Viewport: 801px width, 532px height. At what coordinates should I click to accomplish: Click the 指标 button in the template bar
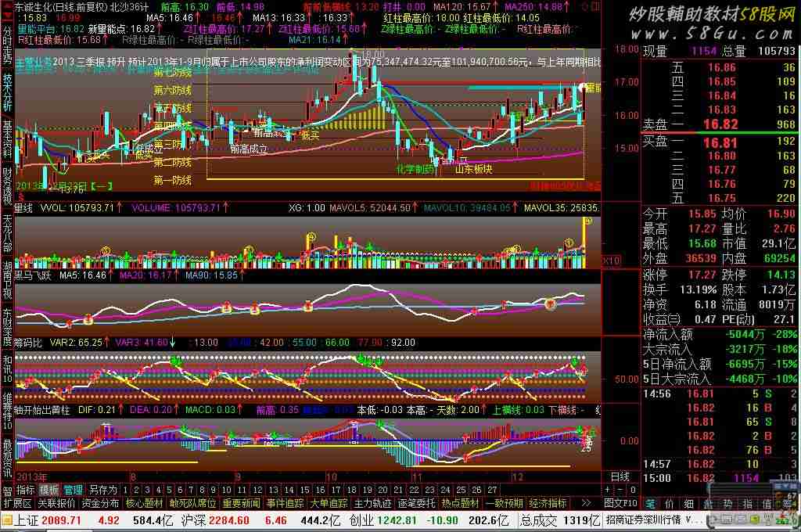pyautogui.click(x=26, y=490)
